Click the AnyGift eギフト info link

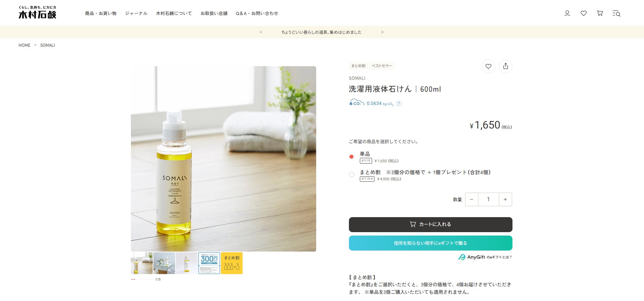point(485,257)
